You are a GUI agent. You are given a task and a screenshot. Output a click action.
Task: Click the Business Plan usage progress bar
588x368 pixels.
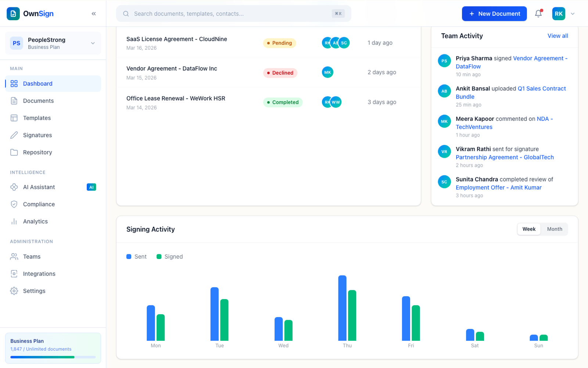pos(53,357)
